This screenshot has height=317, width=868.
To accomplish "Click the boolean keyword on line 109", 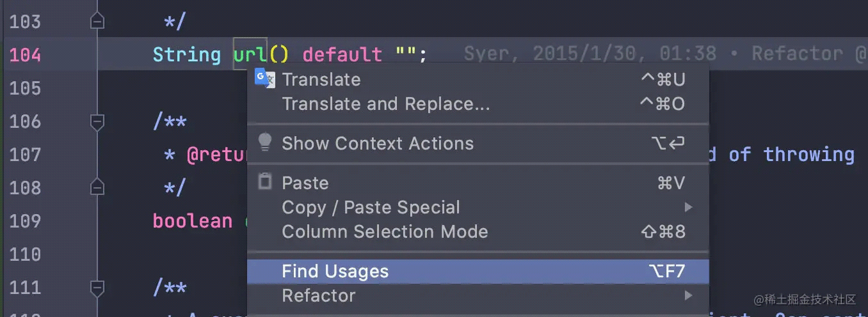I will click(192, 220).
